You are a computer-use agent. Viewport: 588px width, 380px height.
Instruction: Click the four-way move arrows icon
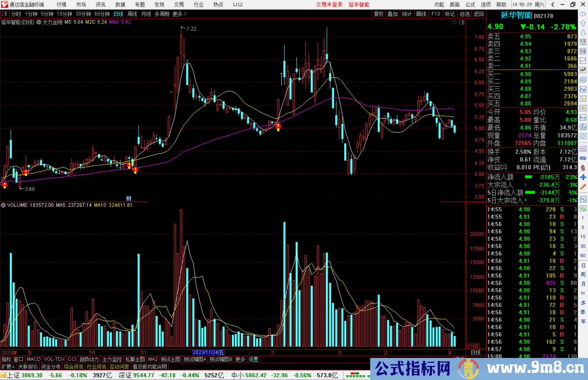click(x=583, y=177)
